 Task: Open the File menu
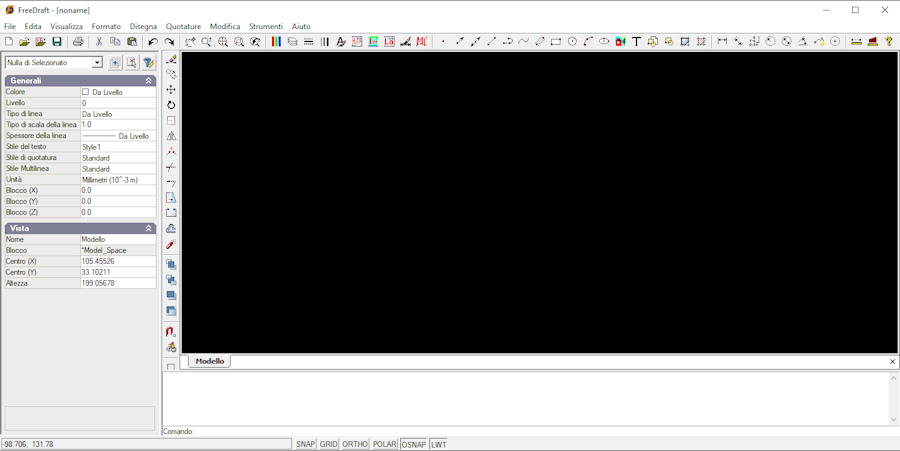(10, 26)
